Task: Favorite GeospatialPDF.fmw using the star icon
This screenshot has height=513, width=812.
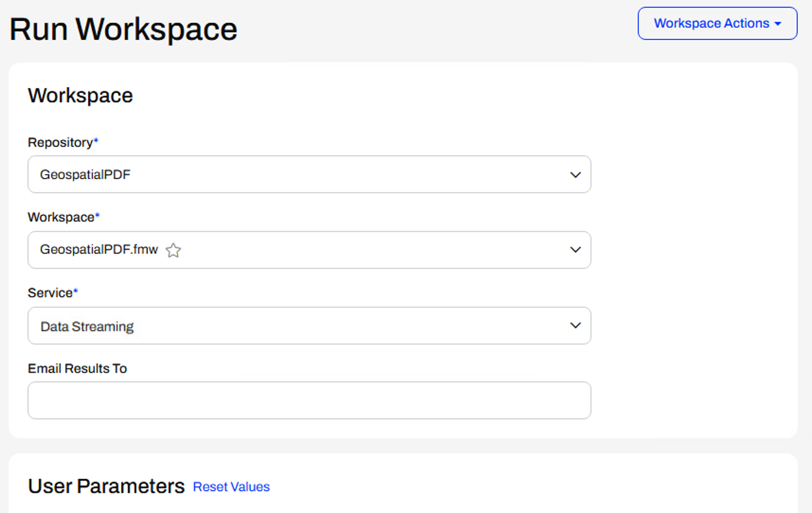Action: [x=173, y=250]
